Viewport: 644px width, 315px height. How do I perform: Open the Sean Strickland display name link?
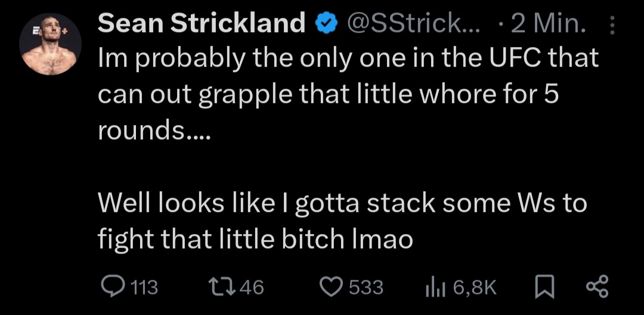pyautogui.click(x=202, y=24)
